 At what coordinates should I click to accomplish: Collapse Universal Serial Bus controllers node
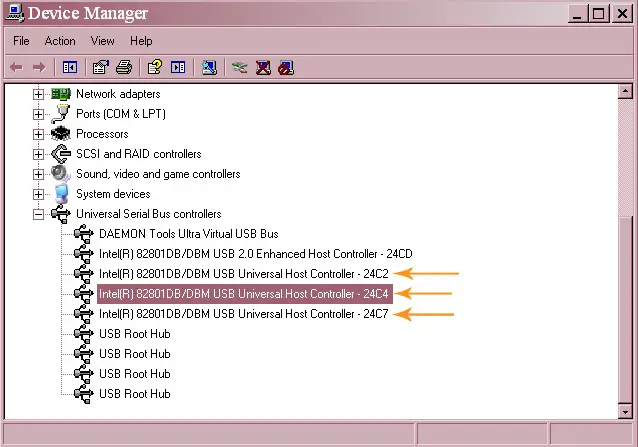click(x=38, y=214)
